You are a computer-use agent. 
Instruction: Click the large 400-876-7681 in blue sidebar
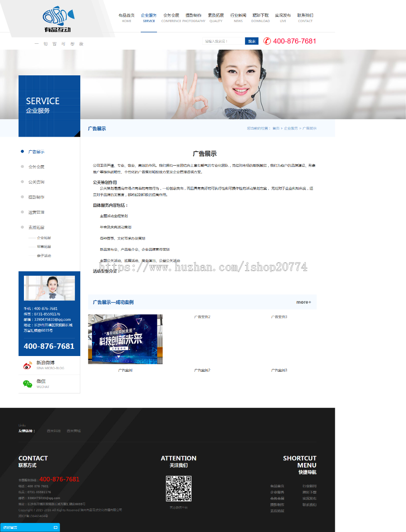coord(49,346)
